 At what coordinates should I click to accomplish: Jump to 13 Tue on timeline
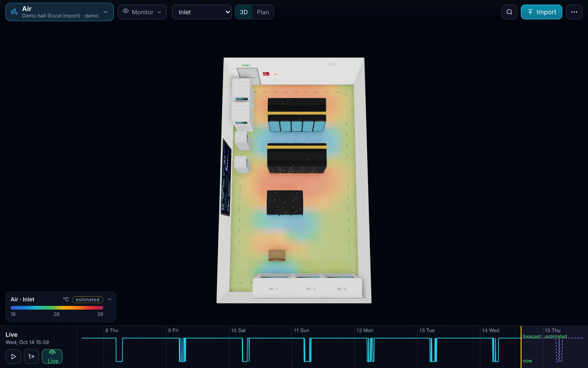click(427, 330)
